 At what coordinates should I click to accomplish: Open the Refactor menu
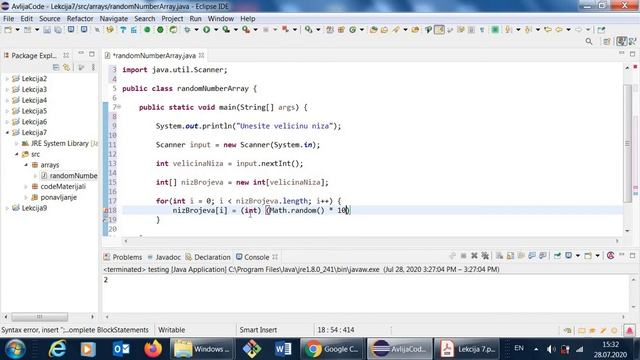(x=80, y=19)
